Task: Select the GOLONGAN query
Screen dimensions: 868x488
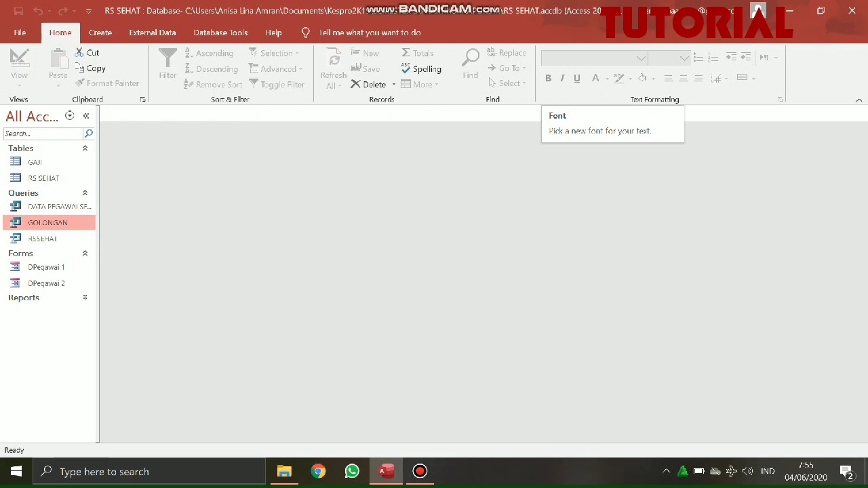Action: click(x=49, y=222)
